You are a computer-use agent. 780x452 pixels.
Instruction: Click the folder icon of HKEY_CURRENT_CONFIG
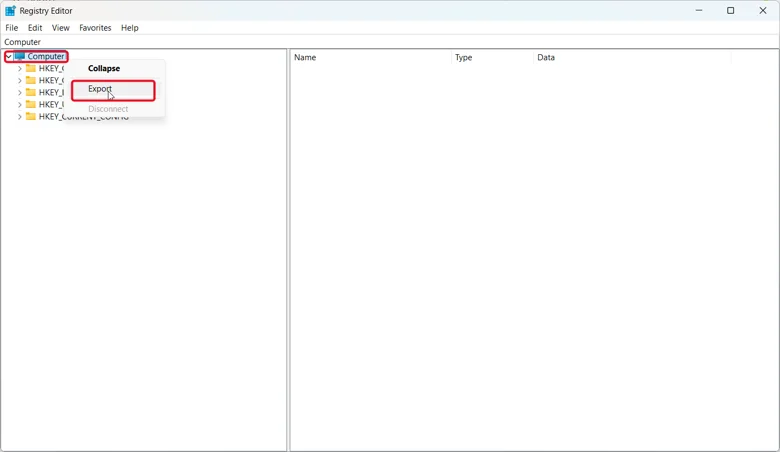[x=31, y=116]
